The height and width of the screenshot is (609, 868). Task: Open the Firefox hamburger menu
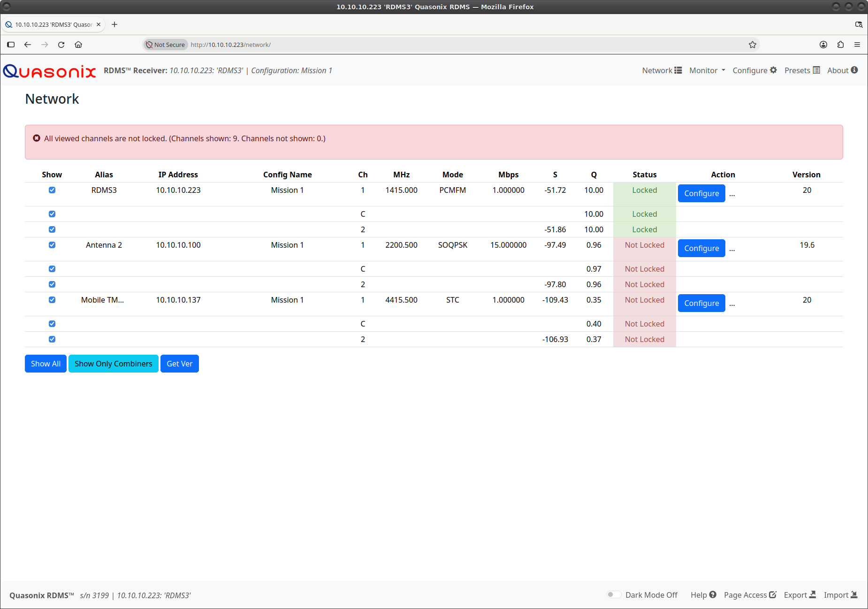click(x=857, y=45)
